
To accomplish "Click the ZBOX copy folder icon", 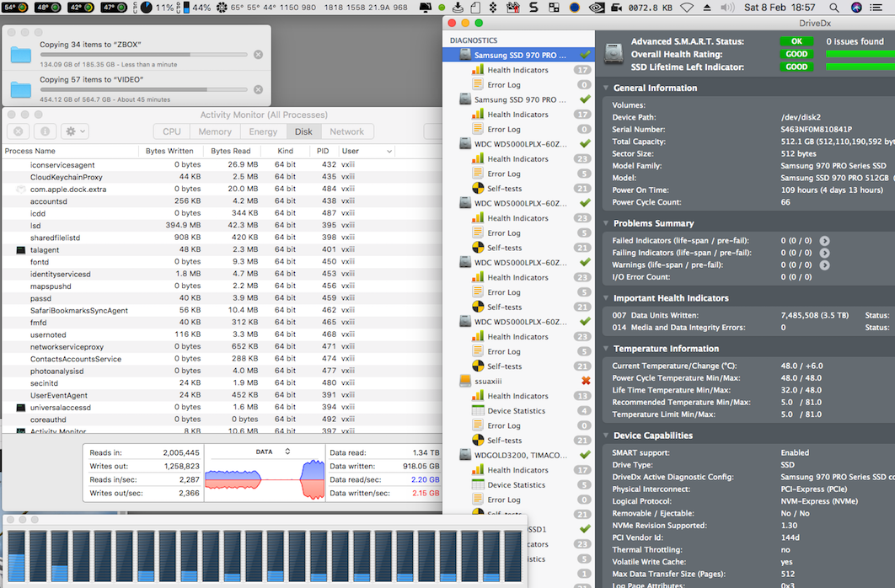I will (21, 55).
